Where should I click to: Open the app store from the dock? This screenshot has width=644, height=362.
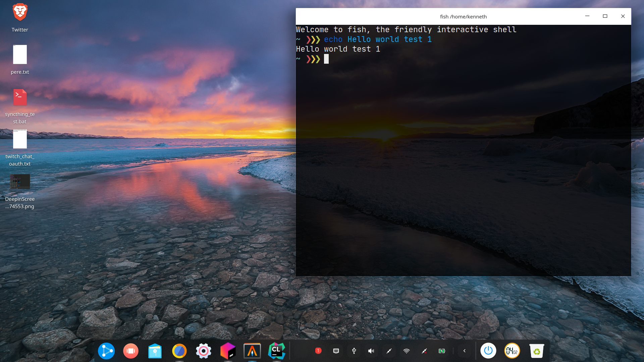pos(155,351)
